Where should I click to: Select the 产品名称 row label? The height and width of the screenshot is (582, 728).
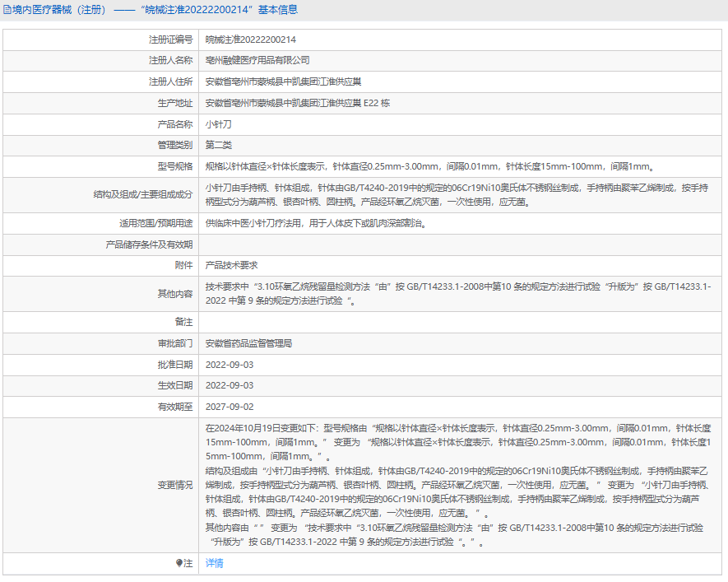pyautogui.click(x=175, y=124)
